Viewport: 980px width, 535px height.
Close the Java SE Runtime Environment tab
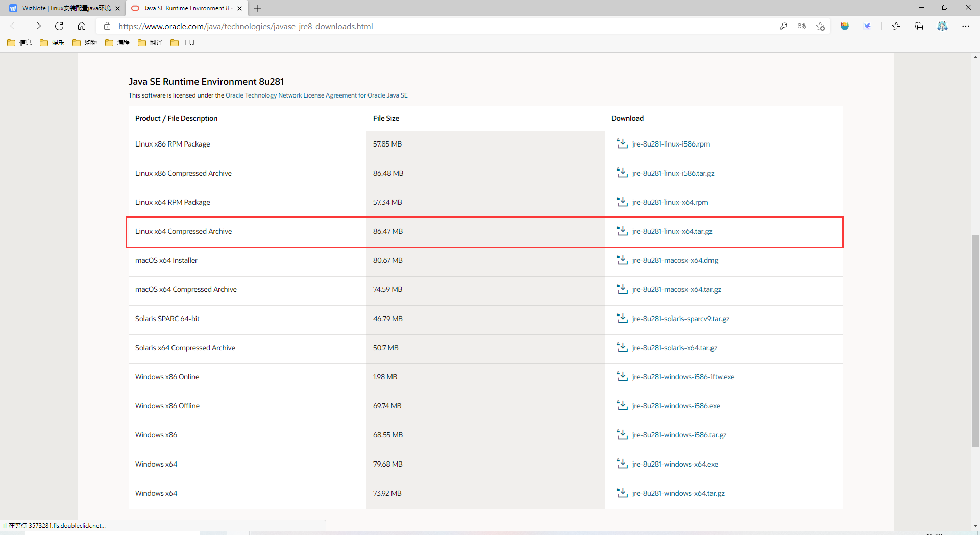click(239, 8)
